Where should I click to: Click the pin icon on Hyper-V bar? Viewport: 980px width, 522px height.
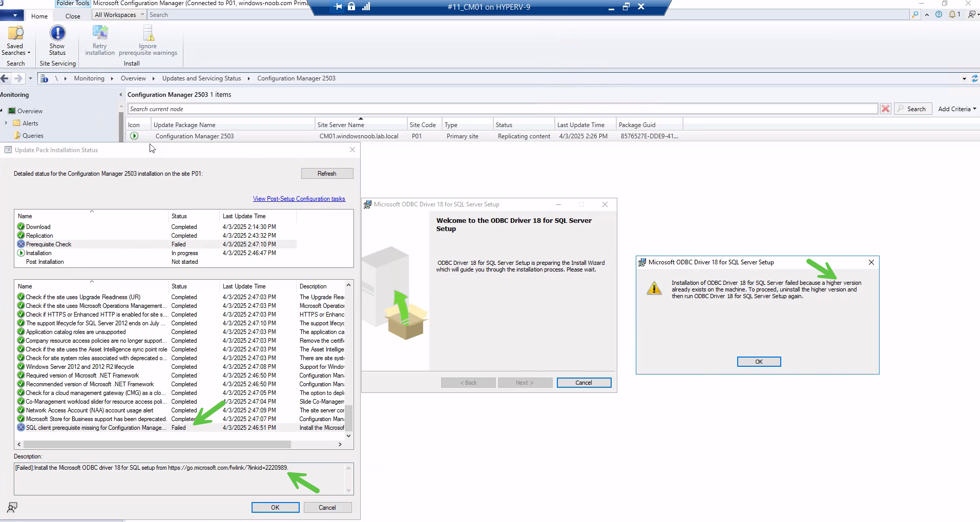coord(338,7)
